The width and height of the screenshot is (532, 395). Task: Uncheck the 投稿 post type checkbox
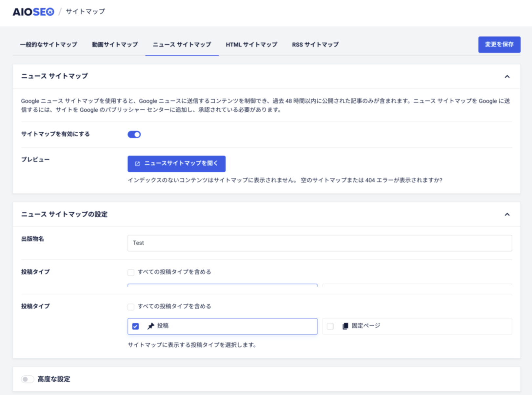[135, 326]
